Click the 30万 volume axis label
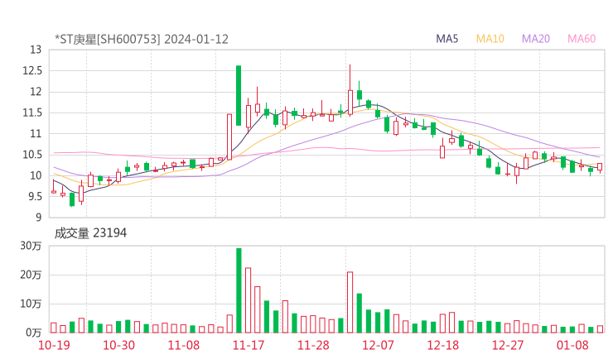The width and height of the screenshot is (613, 364). 31,246
